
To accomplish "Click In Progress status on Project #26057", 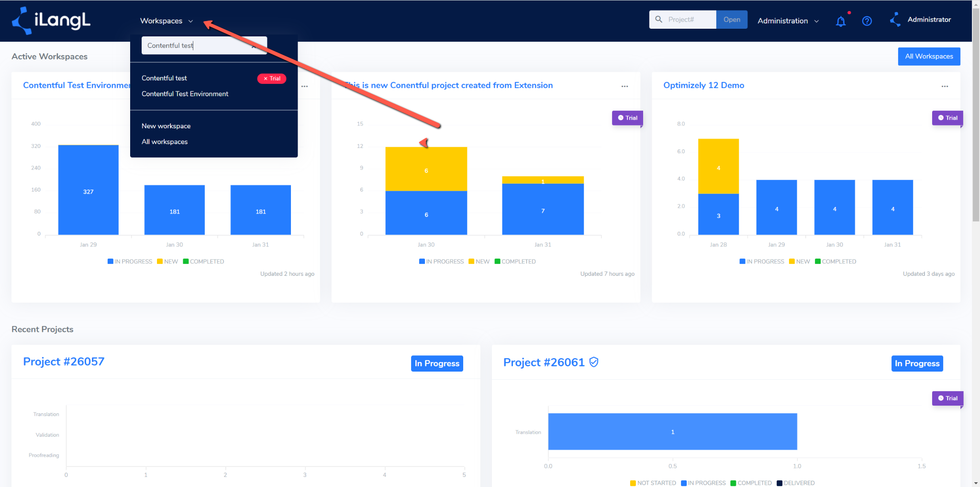I will 437,363.
